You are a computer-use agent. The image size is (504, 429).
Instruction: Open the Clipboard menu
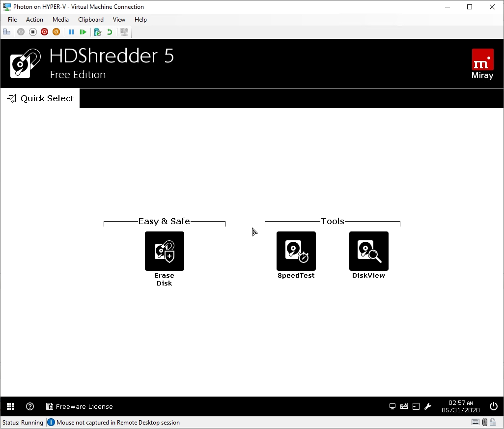91,20
